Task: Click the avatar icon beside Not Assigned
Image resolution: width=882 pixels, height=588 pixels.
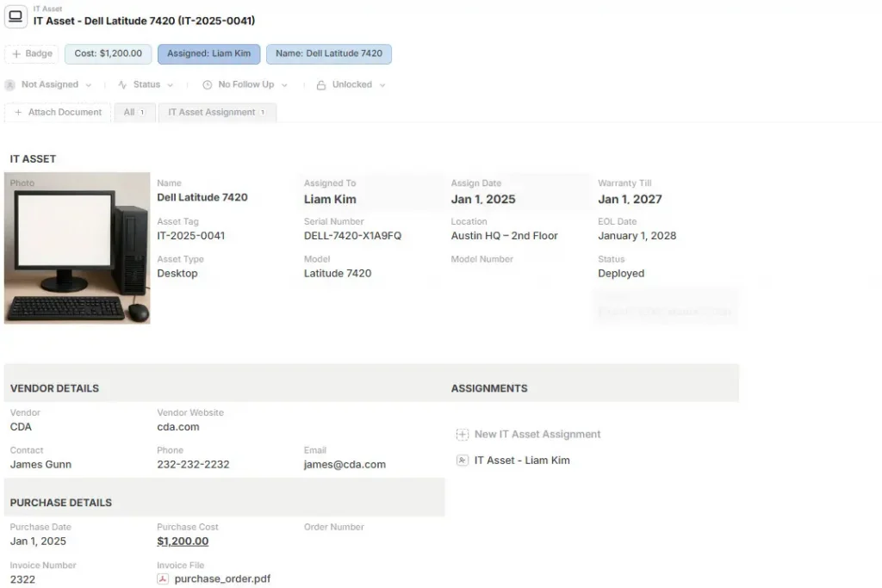Action: pyautogui.click(x=9, y=84)
